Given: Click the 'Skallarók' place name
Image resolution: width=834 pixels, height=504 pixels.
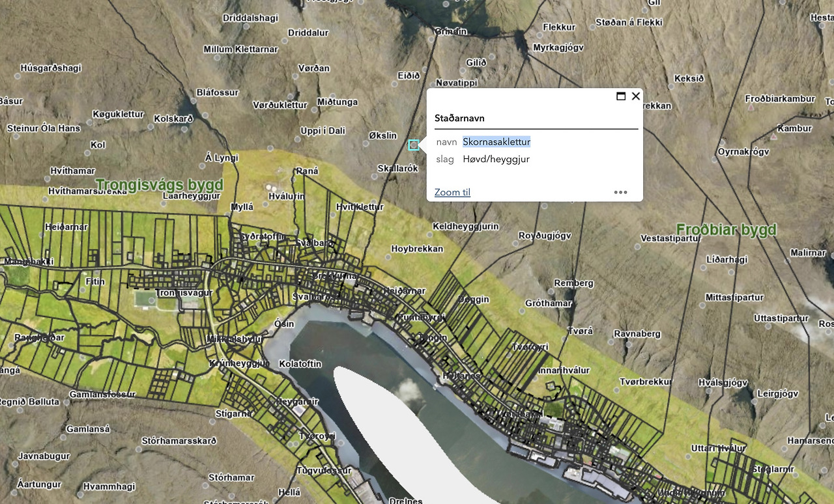Looking at the screenshot, I should [397, 168].
